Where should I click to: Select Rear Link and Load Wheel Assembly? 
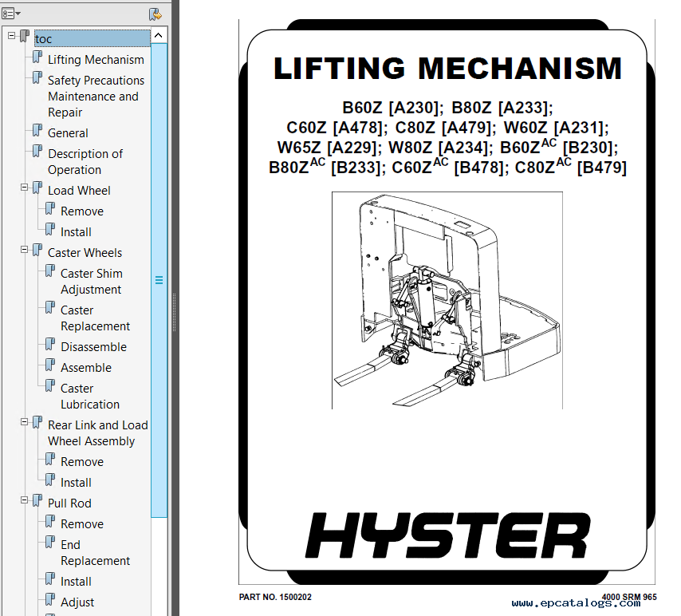tap(98, 433)
